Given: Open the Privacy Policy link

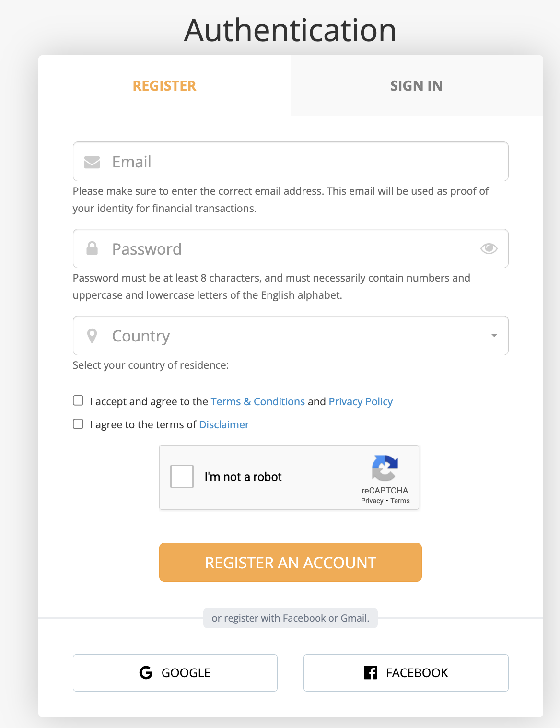Looking at the screenshot, I should coord(361,401).
